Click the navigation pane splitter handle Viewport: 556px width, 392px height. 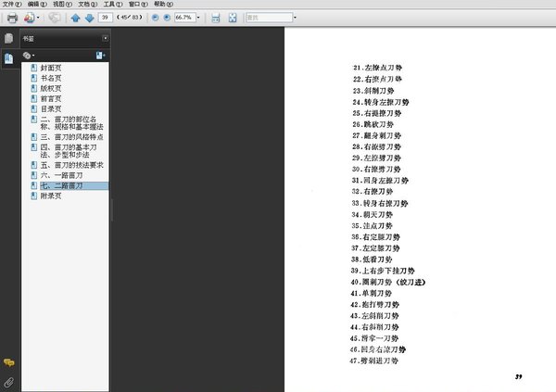(x=112, y=210)
